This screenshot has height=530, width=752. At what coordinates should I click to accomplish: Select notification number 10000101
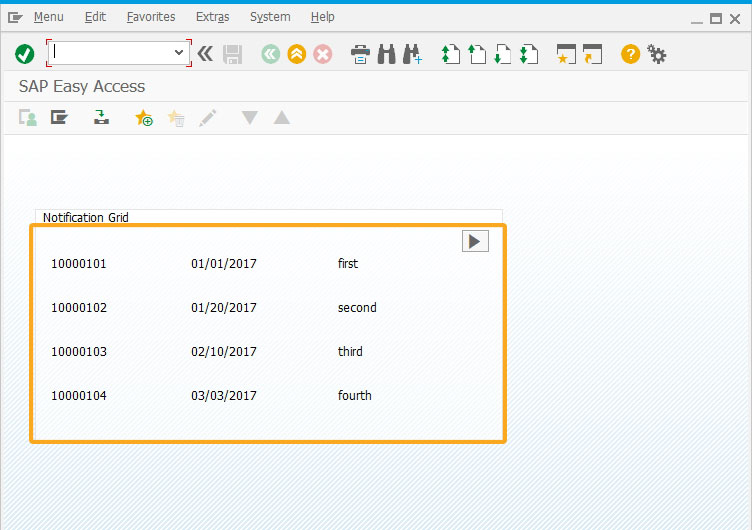[79, 263]
